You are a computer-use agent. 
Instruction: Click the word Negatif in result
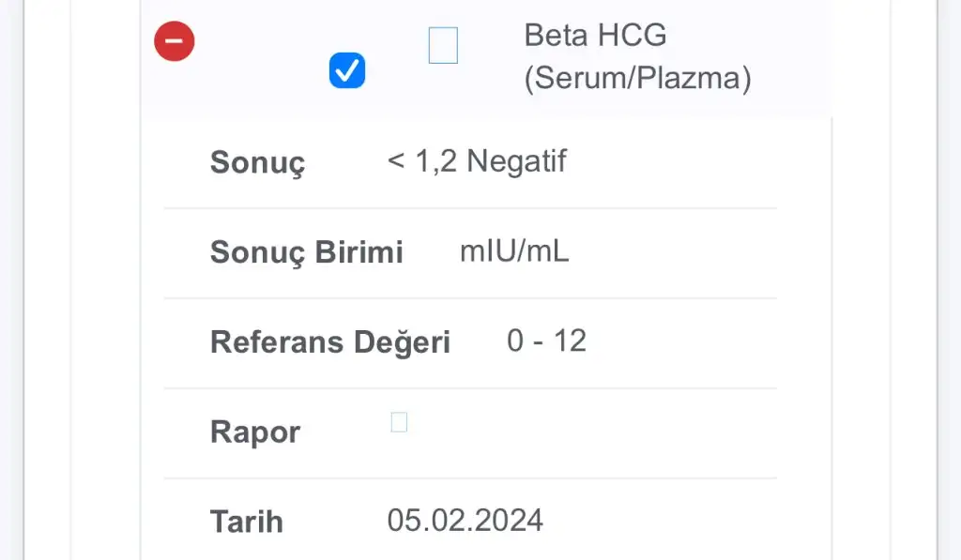coord(517,161)
